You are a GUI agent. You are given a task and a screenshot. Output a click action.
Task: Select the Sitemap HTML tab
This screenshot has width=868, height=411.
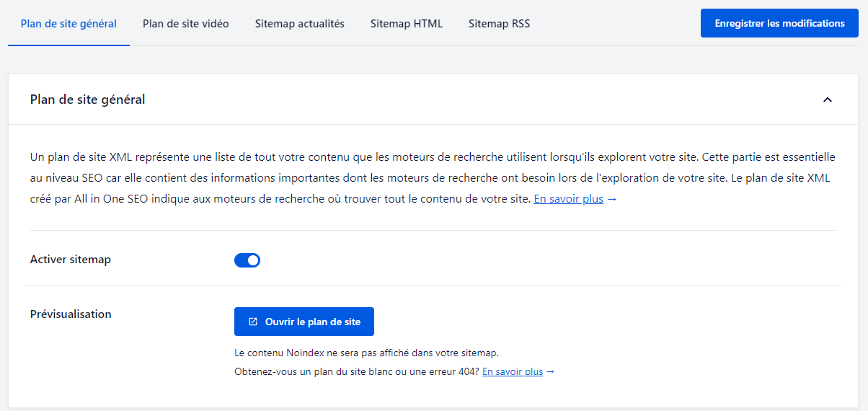(x=406, y=24)
